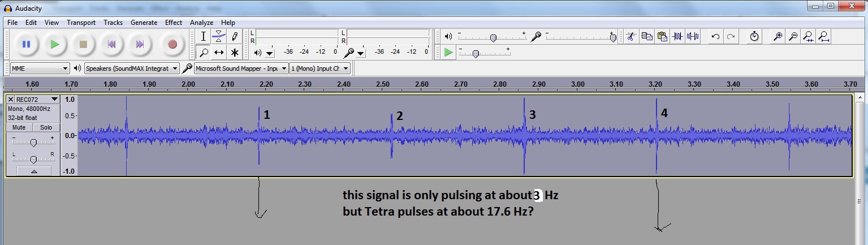Select the Draw pencil tool

pyautogui.click(x=234, y=37)
